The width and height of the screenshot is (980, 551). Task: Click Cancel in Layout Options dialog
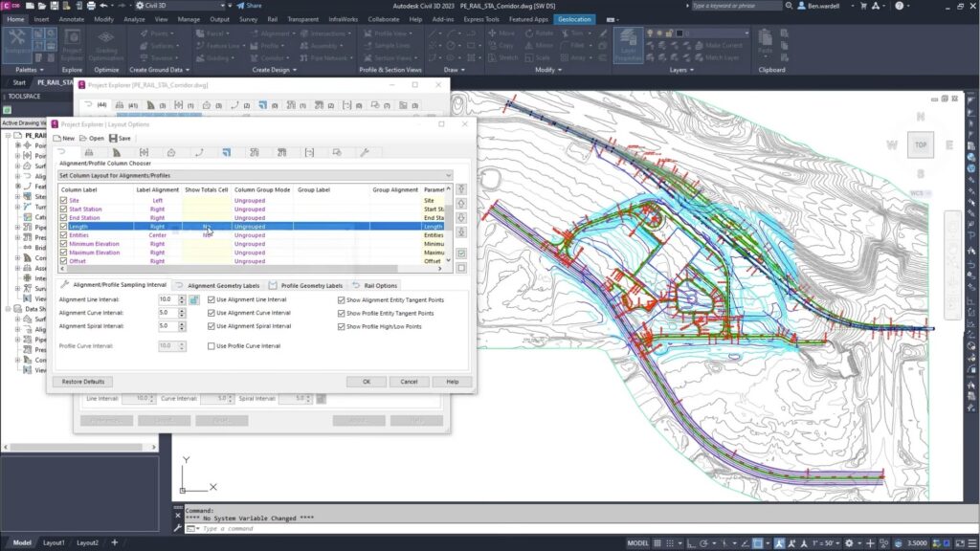click(409, 382)
